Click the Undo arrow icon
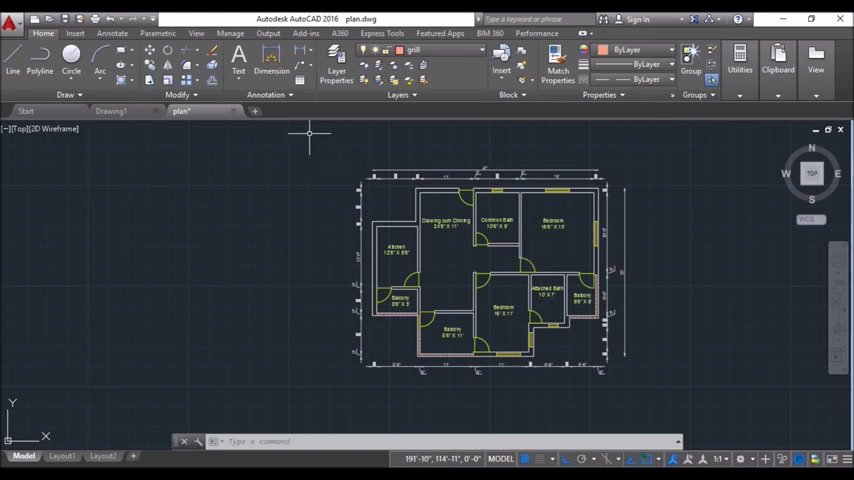The height and width of the screenshot is (480, 854). (110, 19)
